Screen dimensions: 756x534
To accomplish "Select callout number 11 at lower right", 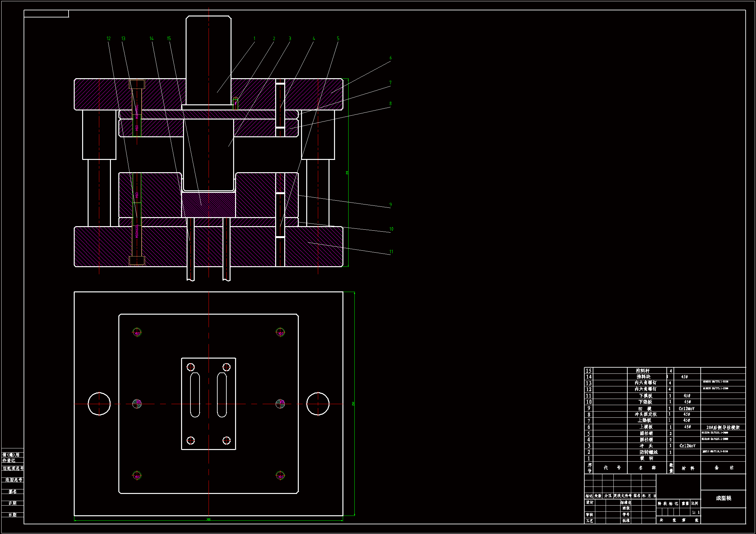I will coord(391,252).
